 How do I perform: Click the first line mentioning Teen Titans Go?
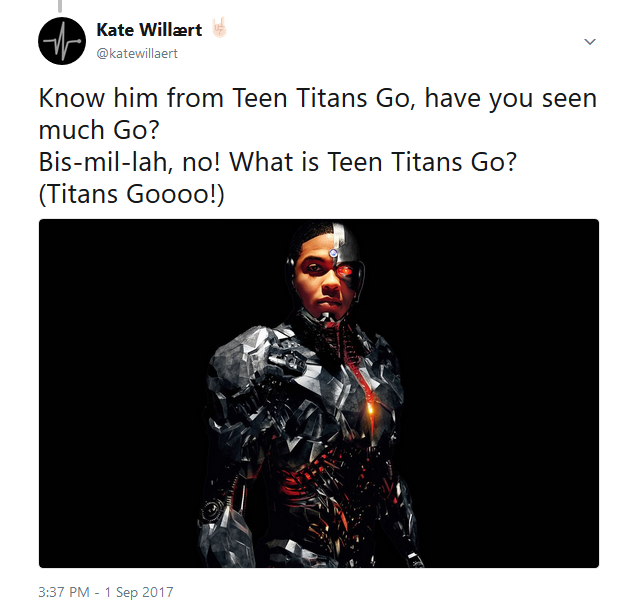(x=318, y=98)
